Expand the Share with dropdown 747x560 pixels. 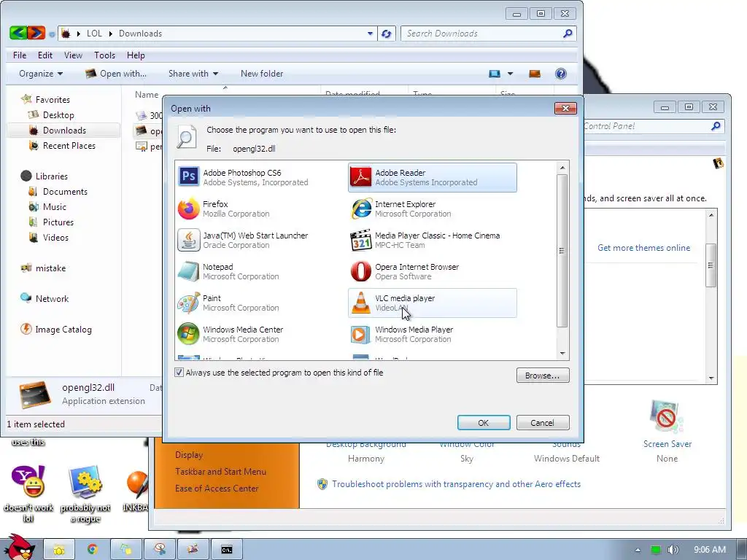pos(193,74)
